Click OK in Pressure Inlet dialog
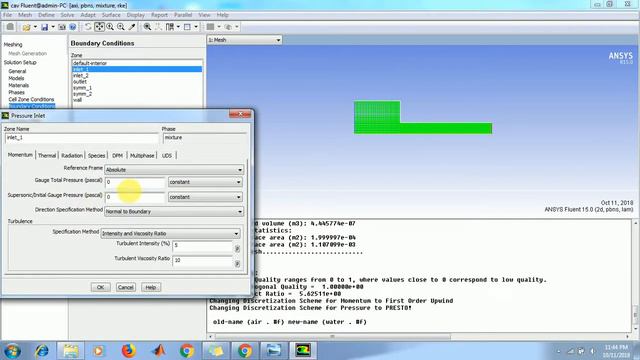 [x=100, y=287]
